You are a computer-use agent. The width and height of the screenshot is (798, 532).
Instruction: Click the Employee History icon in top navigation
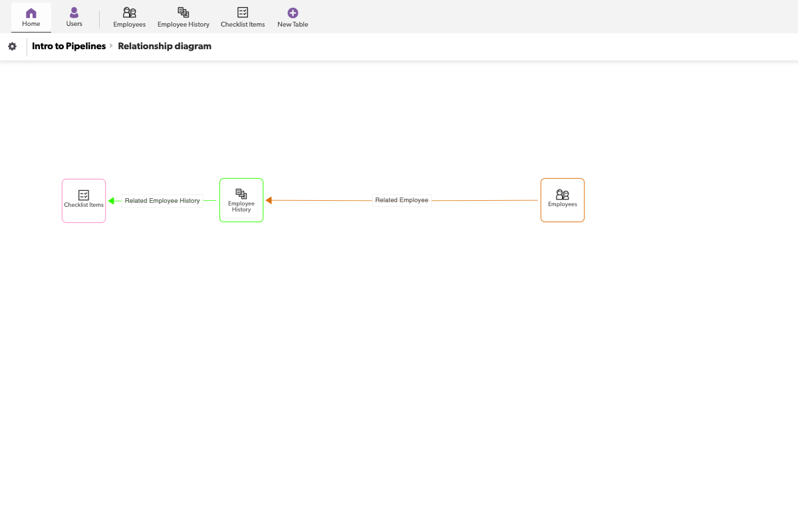point(184,13)
